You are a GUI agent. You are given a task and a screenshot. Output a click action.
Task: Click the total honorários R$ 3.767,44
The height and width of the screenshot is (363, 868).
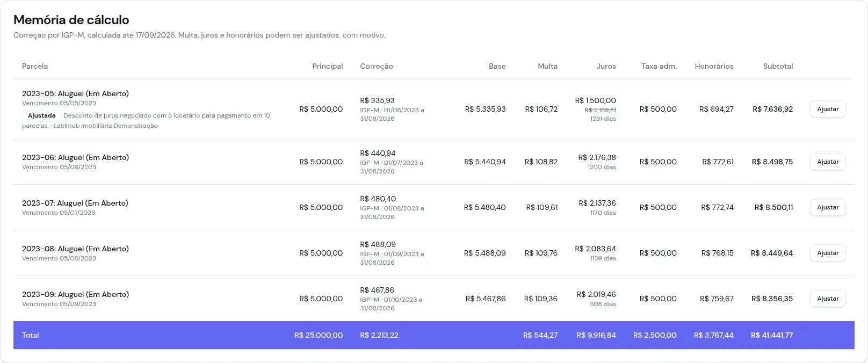[714, 335]
